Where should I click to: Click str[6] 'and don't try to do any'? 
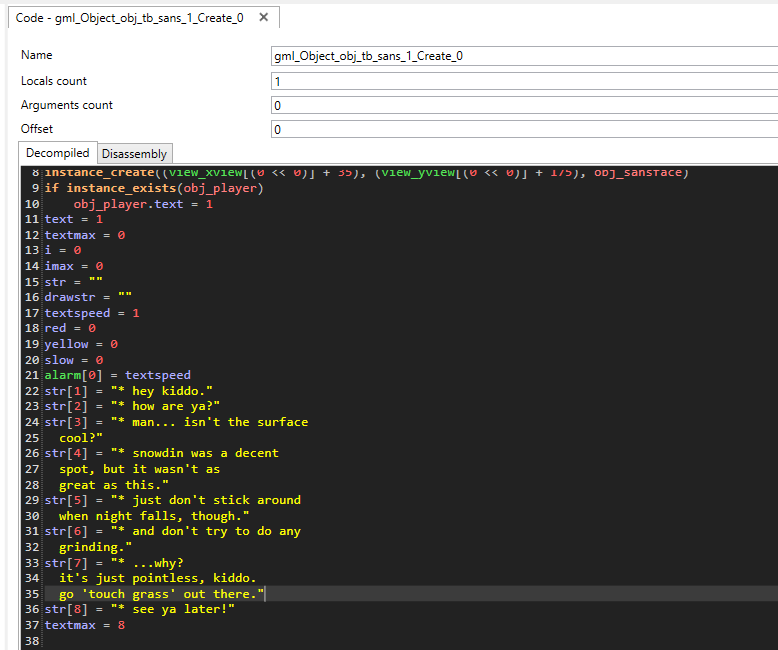click(172, 531)
